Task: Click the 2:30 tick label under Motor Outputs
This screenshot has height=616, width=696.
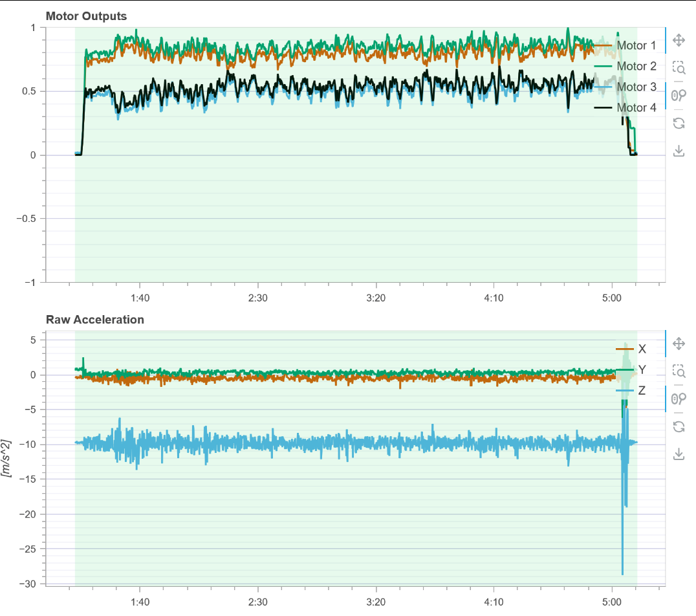Action: tap(258, 298)
